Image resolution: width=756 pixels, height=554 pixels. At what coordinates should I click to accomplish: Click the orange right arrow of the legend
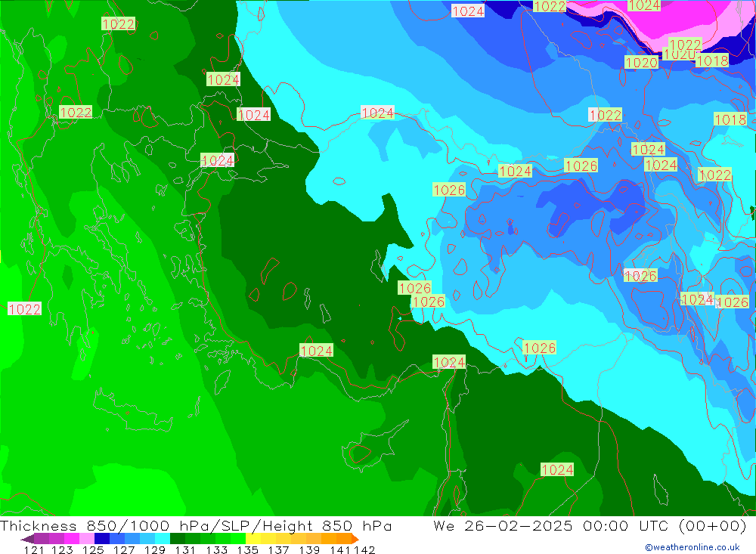tap(355, 539)
